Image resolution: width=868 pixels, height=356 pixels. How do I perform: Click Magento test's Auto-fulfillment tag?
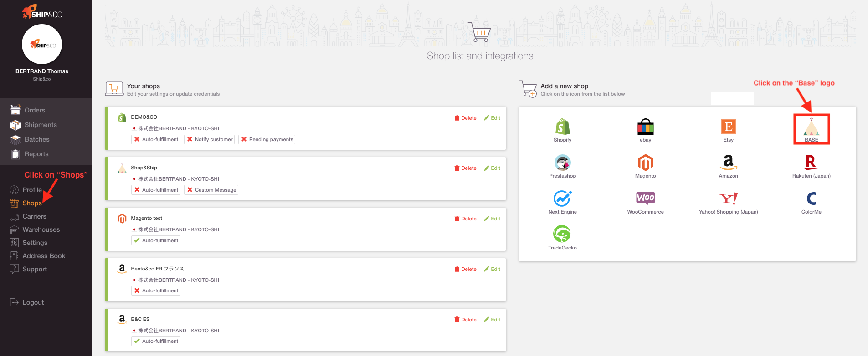[x=156, y=240]
